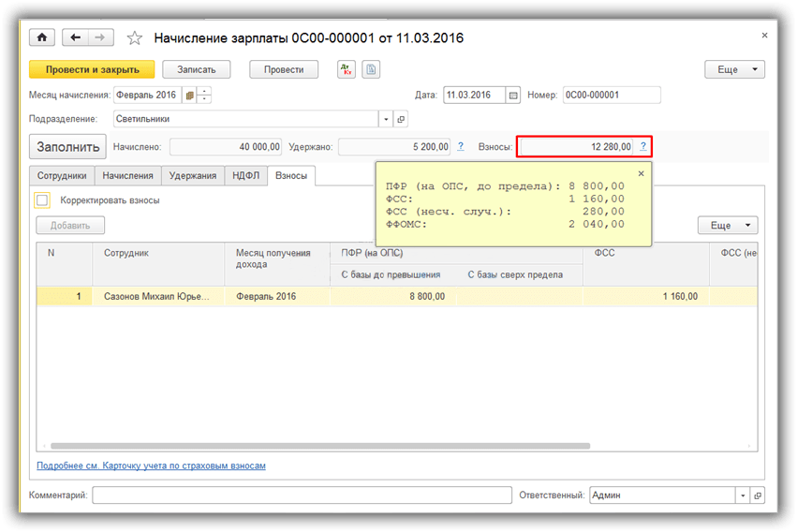Expand the Ответственный dropdown
Viewport: 797px width, 532px height.
[x=743, y=495]
